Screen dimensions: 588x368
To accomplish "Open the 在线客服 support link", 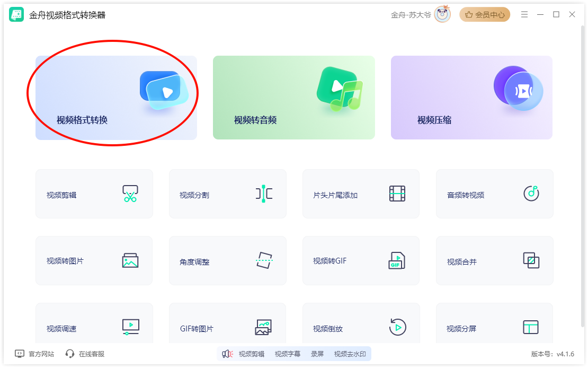I will [x=92, y=354].
